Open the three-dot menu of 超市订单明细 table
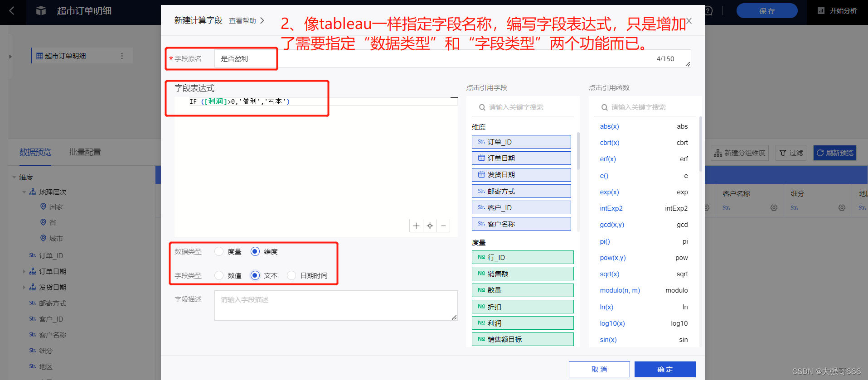This screenshot has height=380, width=868. pyautogui.click(x=121, y=56)
